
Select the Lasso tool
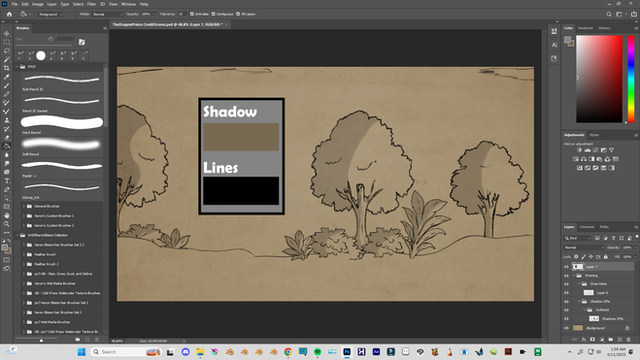pyautogui.click(x=7, y=51)
